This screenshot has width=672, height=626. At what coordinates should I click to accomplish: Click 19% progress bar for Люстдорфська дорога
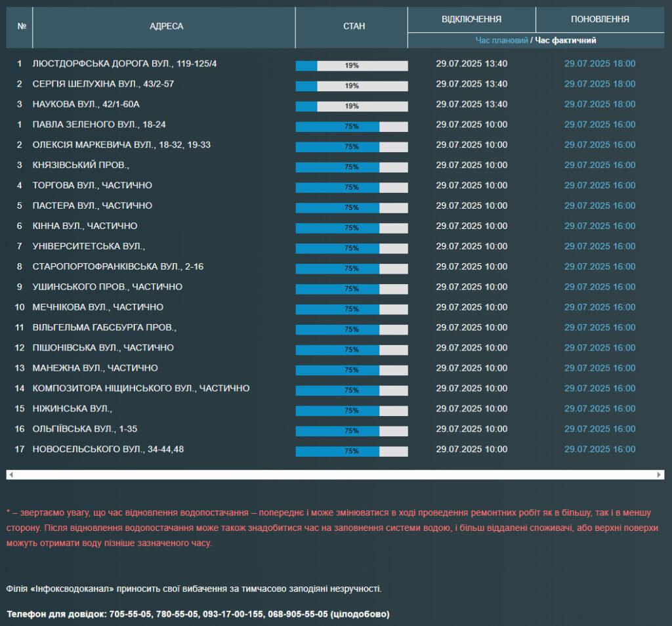[x=352, y=66]
